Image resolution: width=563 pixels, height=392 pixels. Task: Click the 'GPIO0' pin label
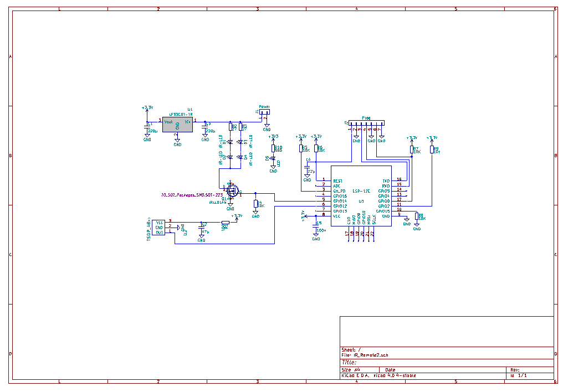384,201
